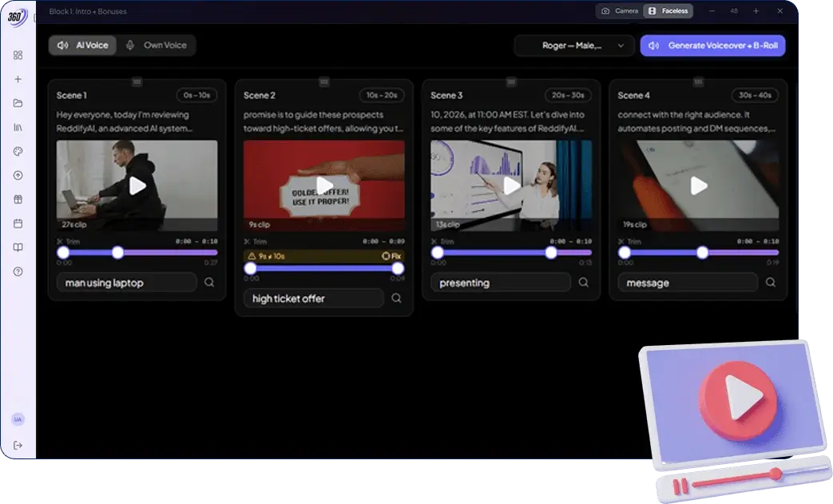Click the logout icon in sidebar
Viewport: 833px width, 504px height.
[x=18, y=445]
